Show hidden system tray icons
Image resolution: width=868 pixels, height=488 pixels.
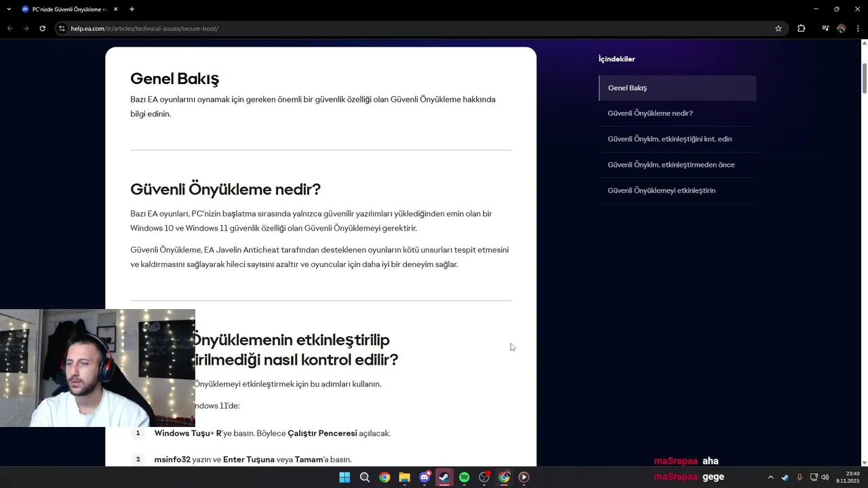pyautogui.click(x=770, y=477)
